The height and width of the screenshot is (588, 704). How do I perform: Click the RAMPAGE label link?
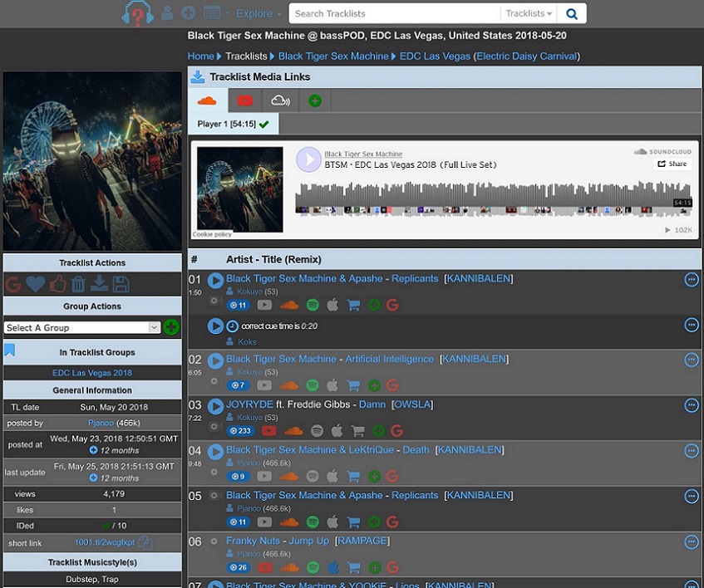(362, 541)
